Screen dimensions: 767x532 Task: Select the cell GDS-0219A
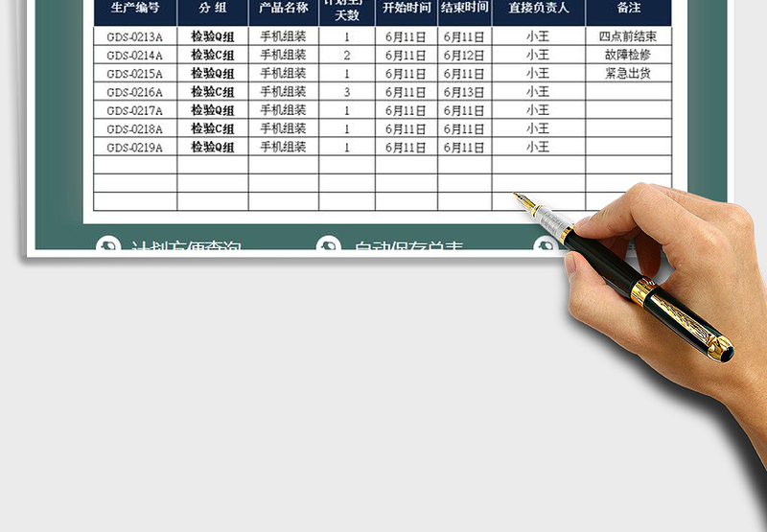(x=135, y=148)
